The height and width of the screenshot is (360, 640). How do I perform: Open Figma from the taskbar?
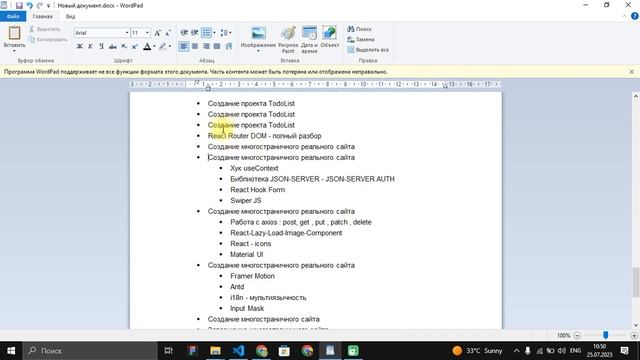192,351
